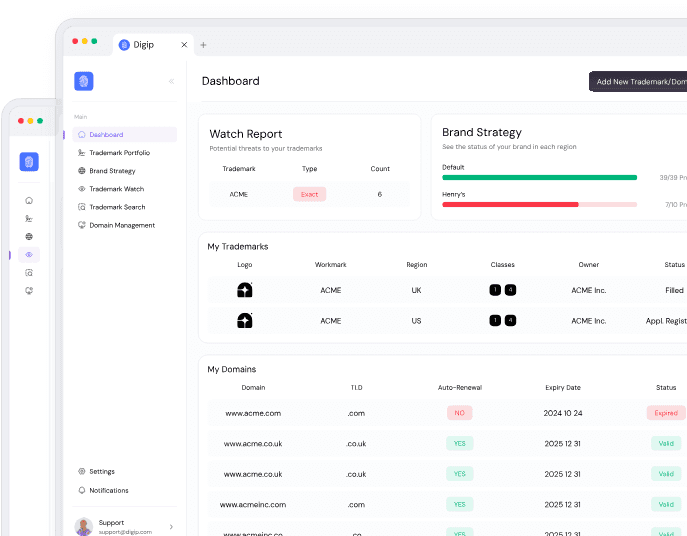Screen dimensions: 687x536
Task: Click eye icon in back window sidebar
Action: tap(29, 255)
